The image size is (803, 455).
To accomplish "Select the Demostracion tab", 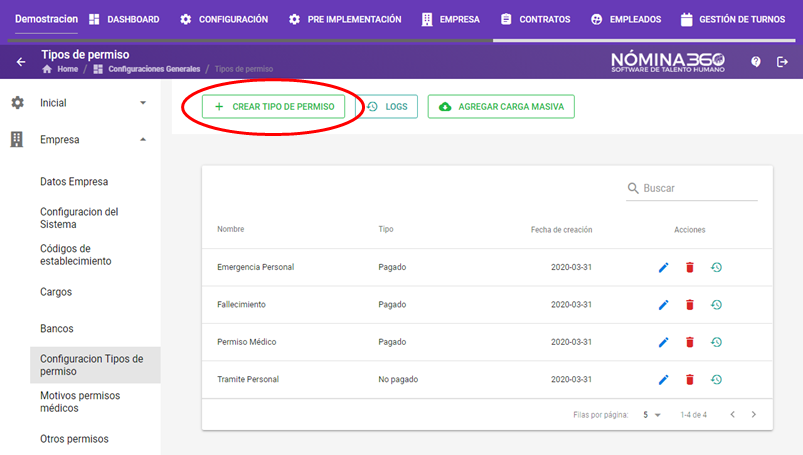I will [x=46, y=19].
